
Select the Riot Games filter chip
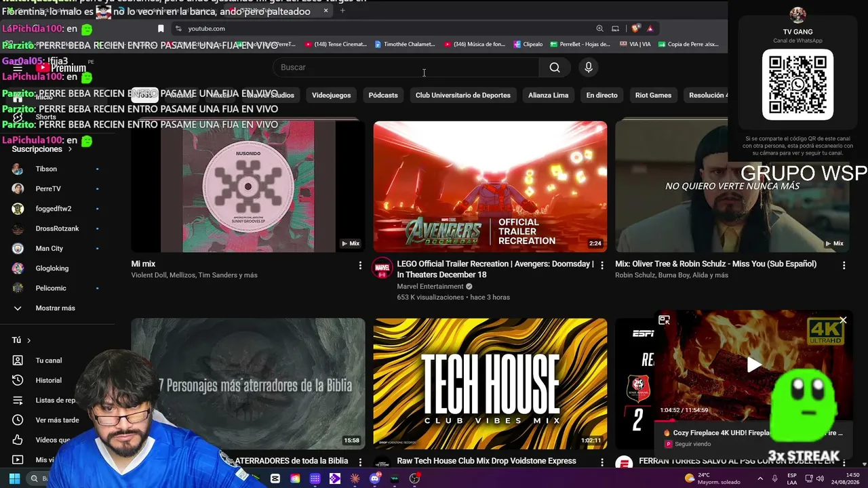[x=653, y=96]
